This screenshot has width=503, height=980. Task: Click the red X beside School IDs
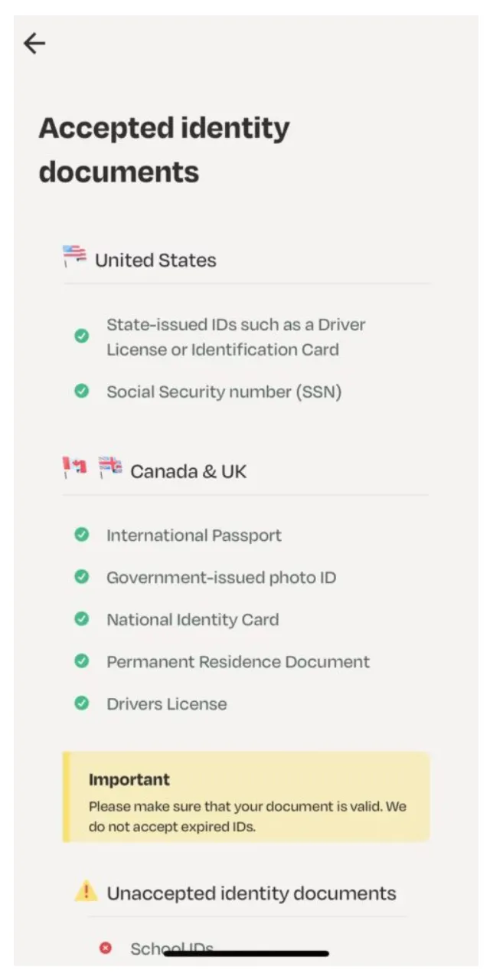coord(106,949)
